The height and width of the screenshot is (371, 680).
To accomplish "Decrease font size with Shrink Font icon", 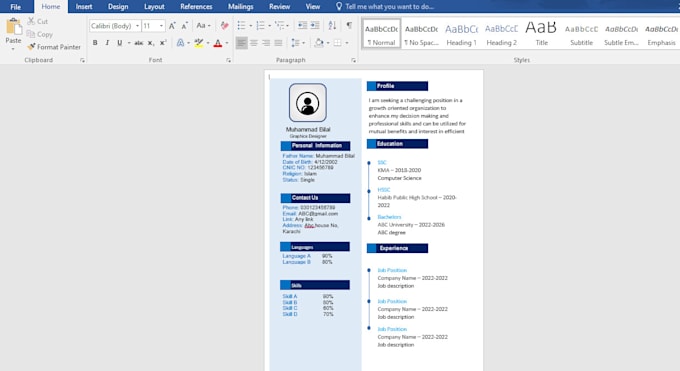I will pos(184,26).
